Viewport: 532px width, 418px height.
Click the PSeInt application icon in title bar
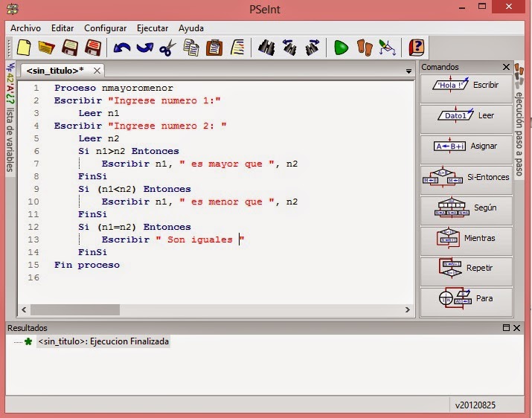click(x=12, y=9)
